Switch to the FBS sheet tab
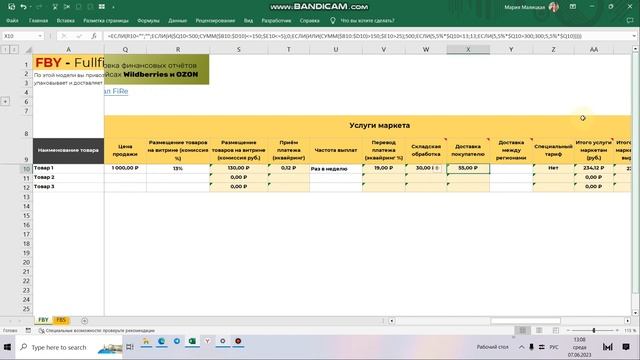 (x=61, y=320)
